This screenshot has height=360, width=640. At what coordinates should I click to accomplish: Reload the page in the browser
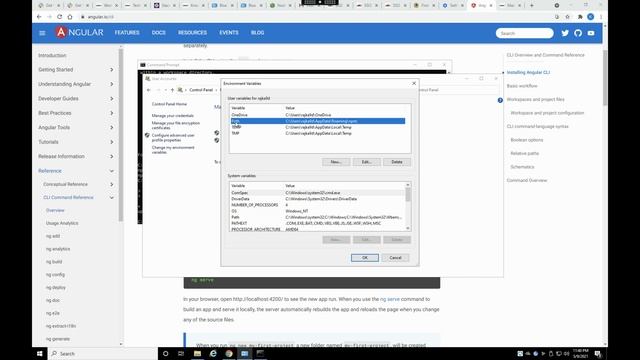[60, 17]
